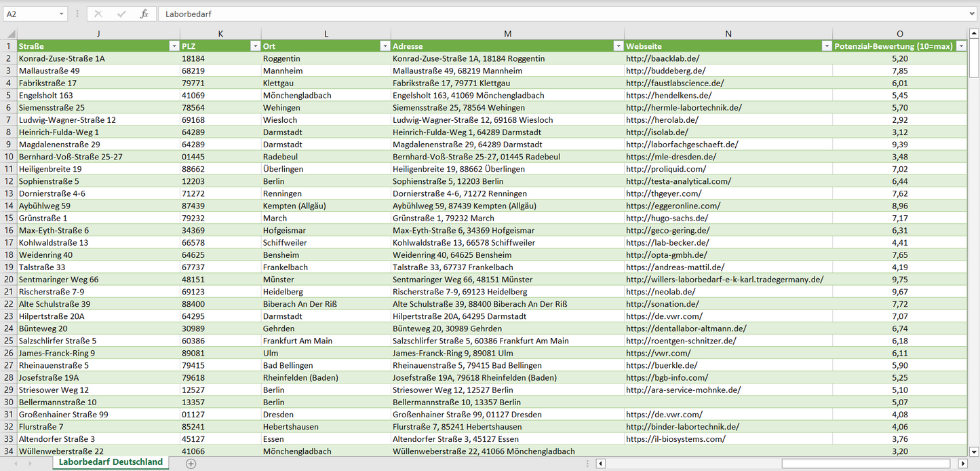Viewport: 980px width, 471px height.
Task: Click the Enter checkmark icon in formula bar
Action: 121,14
